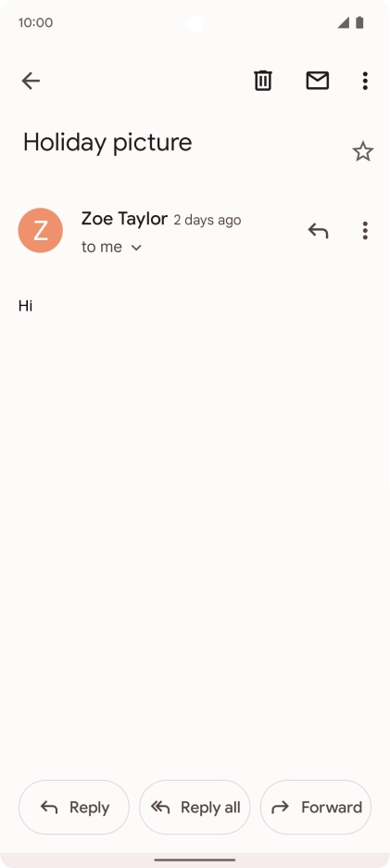Click the Forward button
The width and height of the screenshot is (390, 868).
pyautogui.click(x=316, y=807)
